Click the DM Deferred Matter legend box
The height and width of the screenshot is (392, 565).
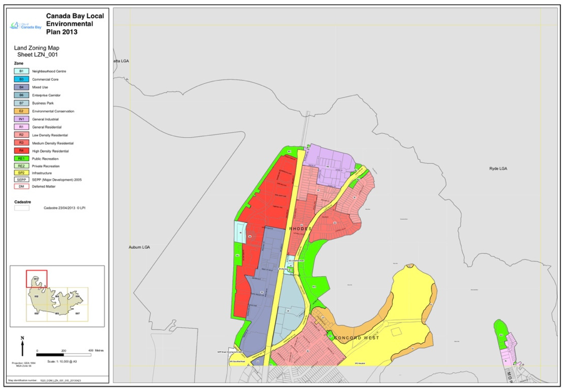pyautogui.click(x=21, y=186)
